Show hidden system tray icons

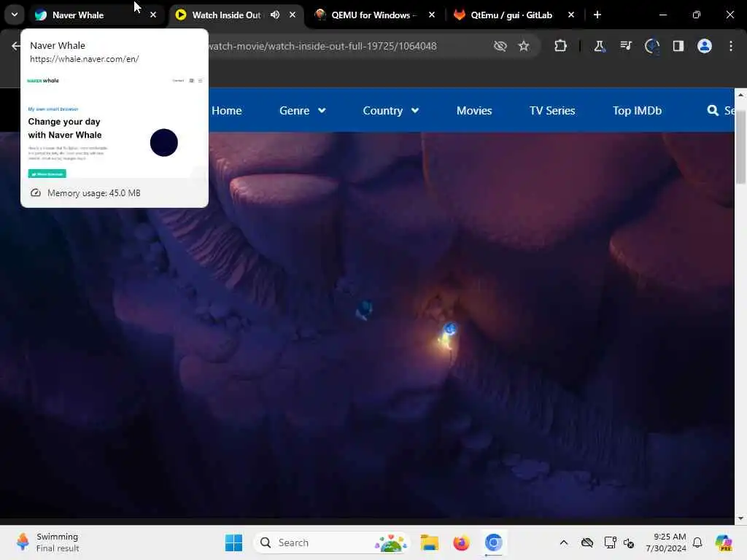click(x=564, y=542)
